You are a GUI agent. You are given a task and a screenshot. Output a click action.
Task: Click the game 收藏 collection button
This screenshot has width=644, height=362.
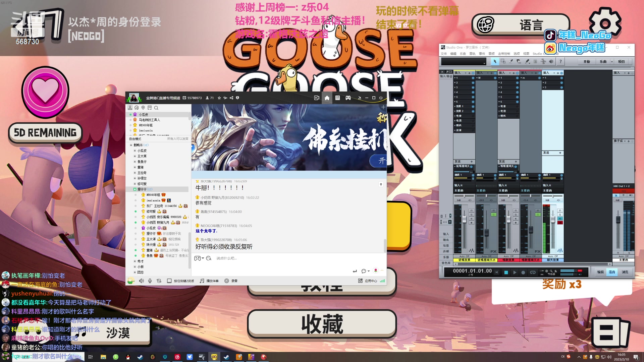click(322, 324)
